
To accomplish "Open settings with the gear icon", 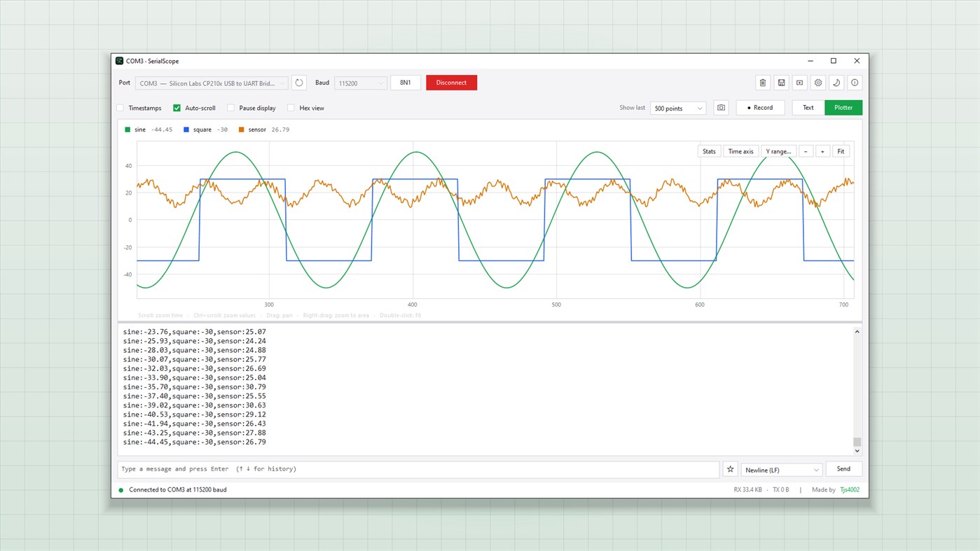I will coord(817,83).
